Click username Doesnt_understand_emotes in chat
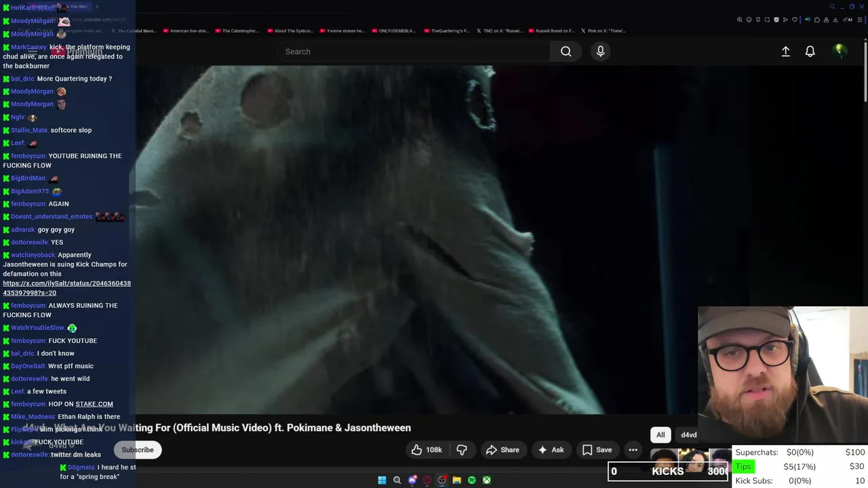This screenshot has height=488, width=868. (x=52, y=217)
